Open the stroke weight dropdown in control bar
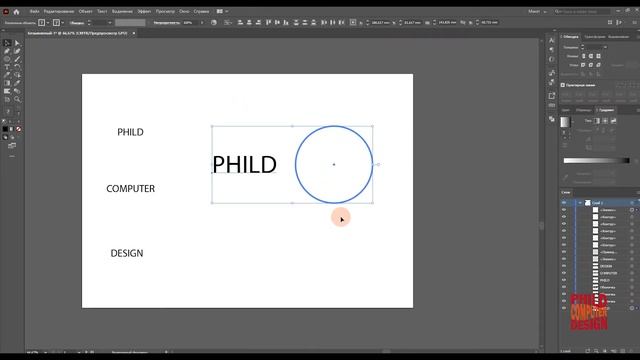Image resolution: width=640 pixels, height=360 pixels. pyautogui.click(x=110, y=23)
